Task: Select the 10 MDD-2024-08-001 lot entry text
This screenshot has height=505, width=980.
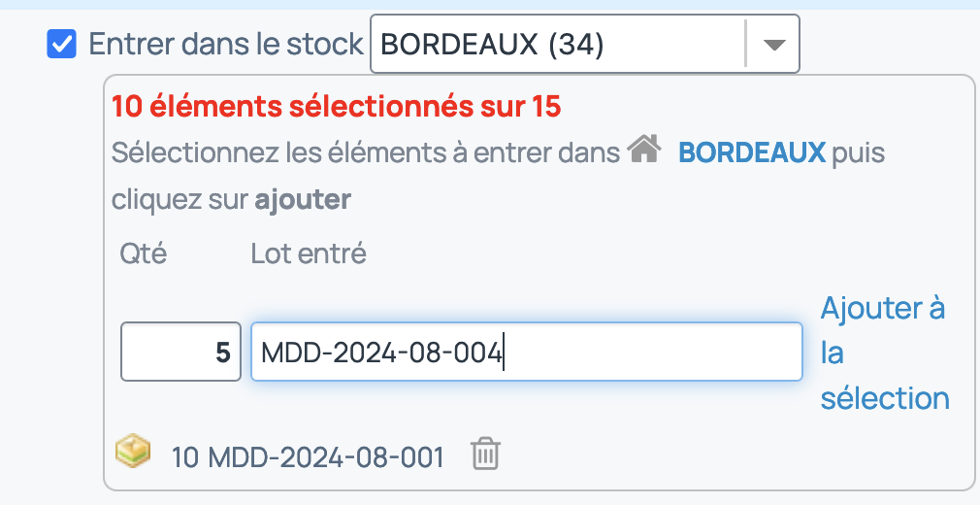Action: point(308,457)
